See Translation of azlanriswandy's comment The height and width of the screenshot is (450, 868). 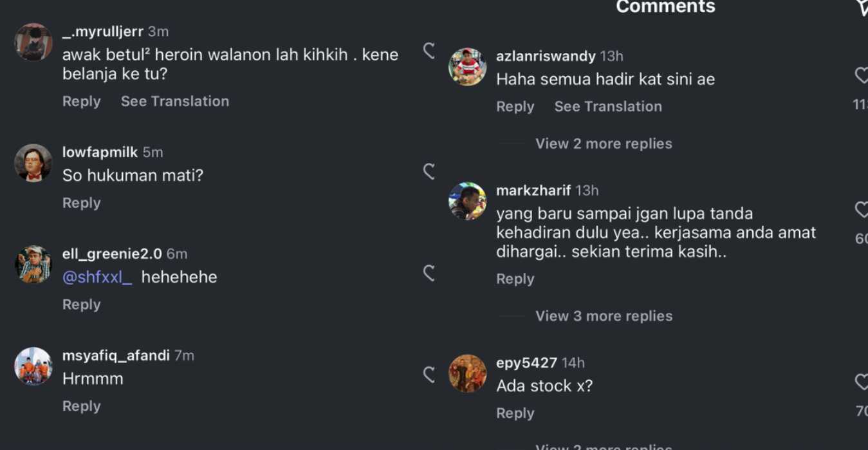tap(608, 106)
